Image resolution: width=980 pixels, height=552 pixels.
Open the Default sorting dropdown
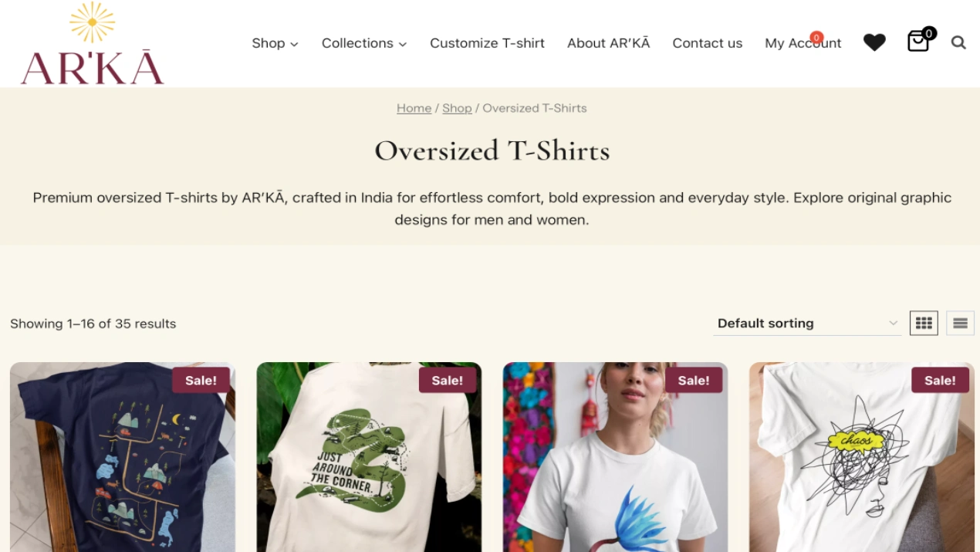(x=807, y=323)
